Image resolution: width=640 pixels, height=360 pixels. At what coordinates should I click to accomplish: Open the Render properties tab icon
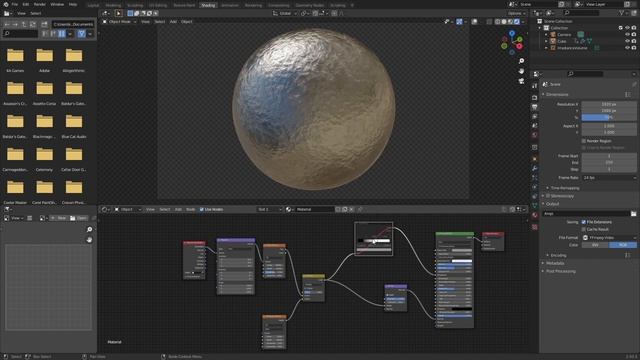pos(535,98)
